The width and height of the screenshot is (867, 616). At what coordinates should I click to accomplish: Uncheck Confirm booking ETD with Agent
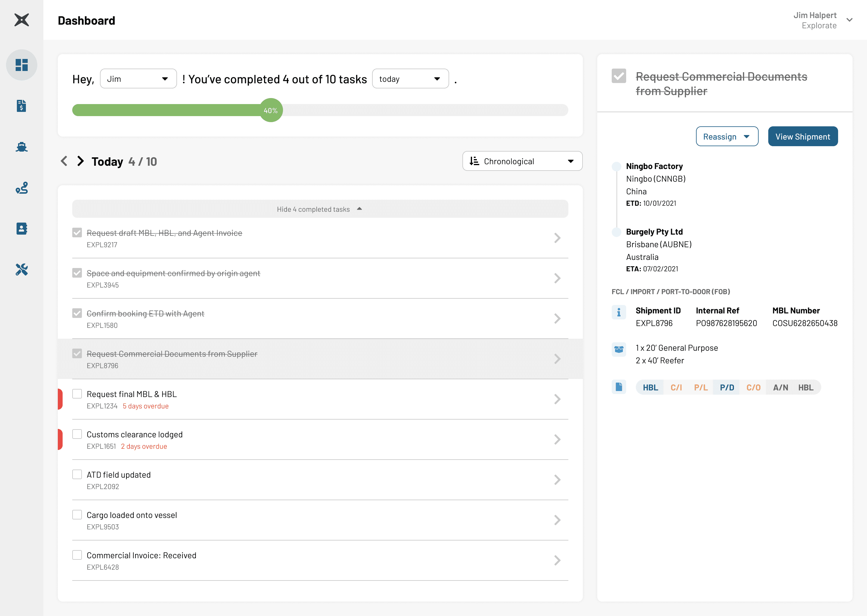coord(77,313)
